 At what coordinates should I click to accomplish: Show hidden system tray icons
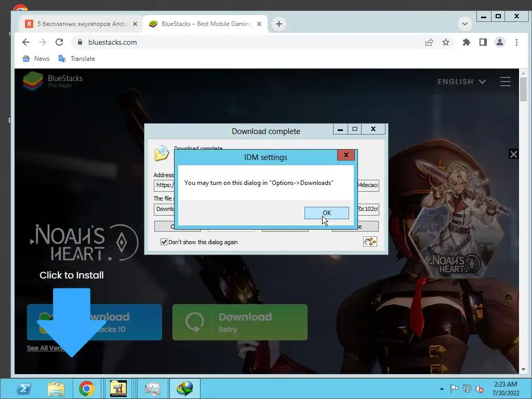442,389
